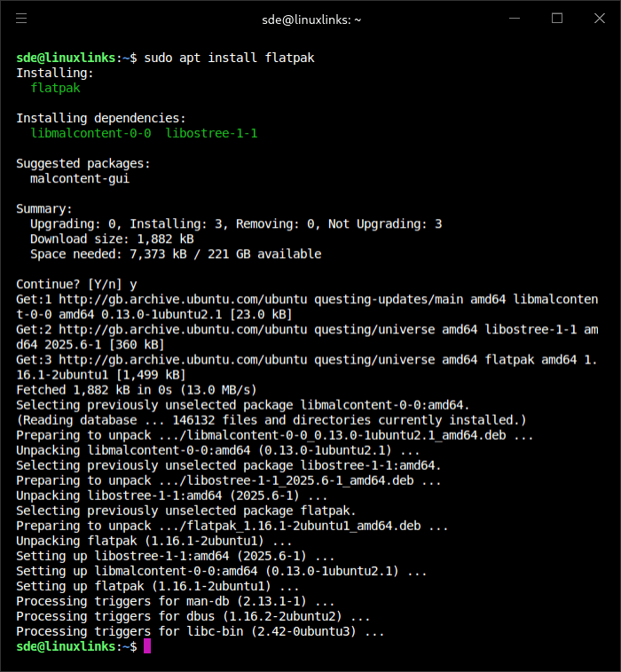Maximize the terminal window
The image size is (621, 672).
(x=556, y=19)
